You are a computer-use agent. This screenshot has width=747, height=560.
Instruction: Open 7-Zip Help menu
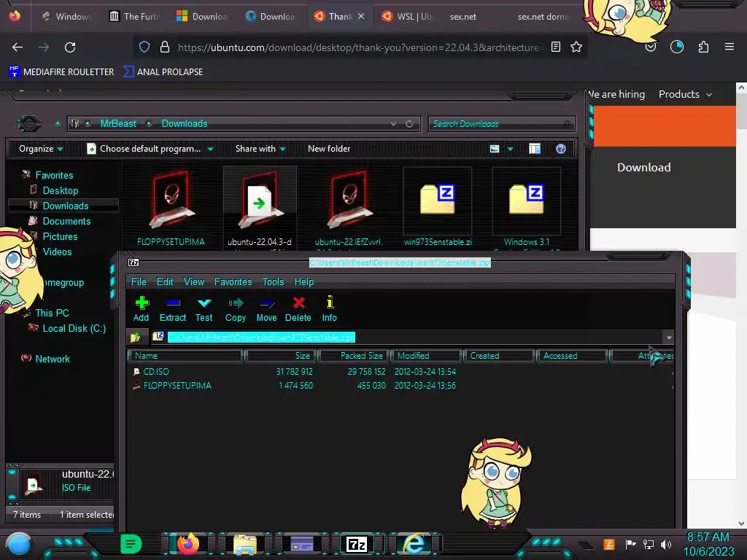[x=304, y=282]
